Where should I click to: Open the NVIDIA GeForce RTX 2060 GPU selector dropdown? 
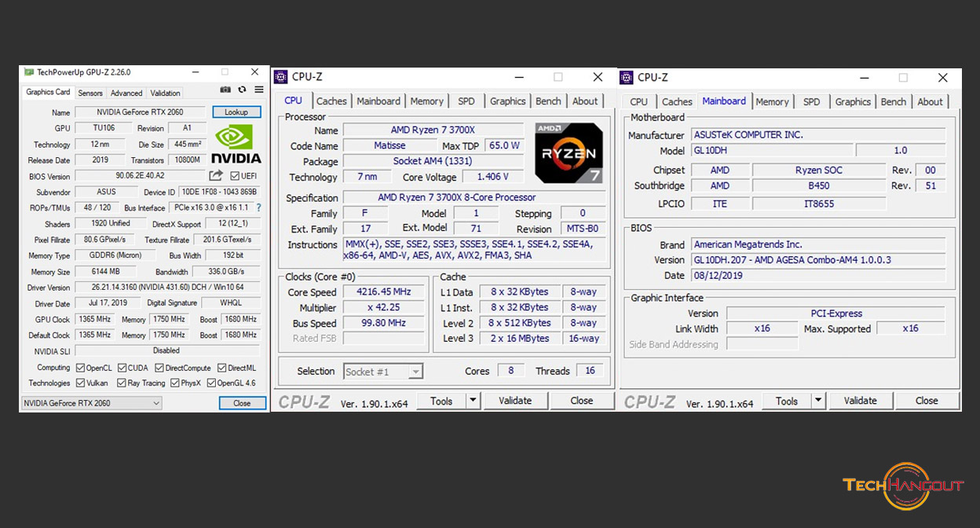[91, 403]
